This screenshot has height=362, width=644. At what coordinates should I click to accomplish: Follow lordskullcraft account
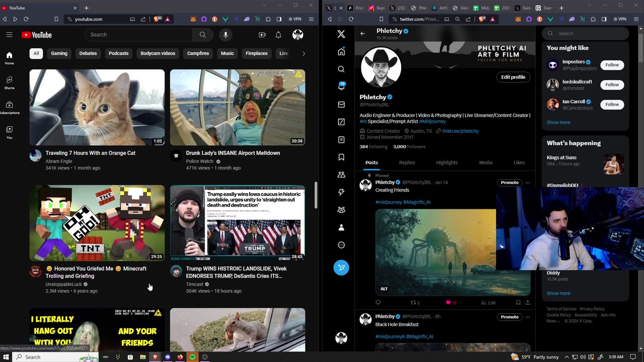(612, 84)
